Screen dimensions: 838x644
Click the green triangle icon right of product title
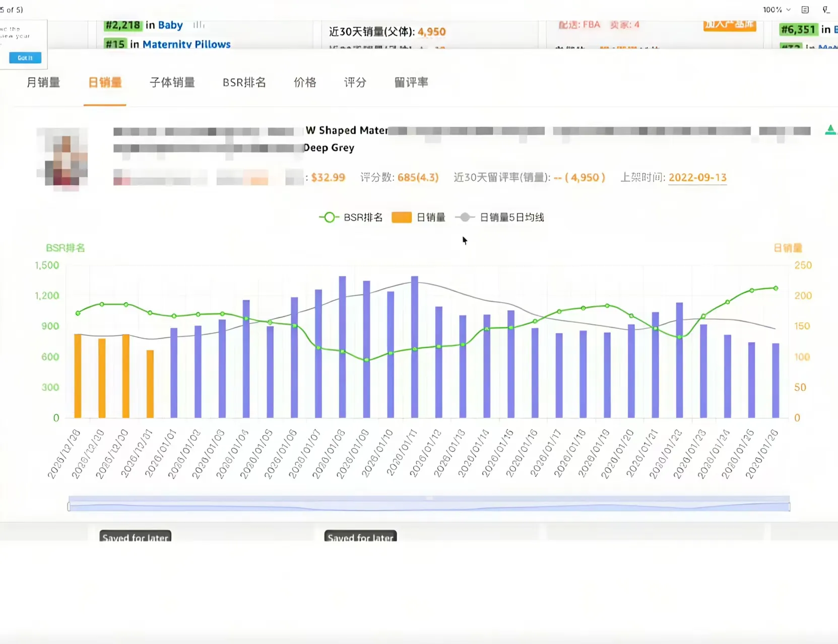830,130
